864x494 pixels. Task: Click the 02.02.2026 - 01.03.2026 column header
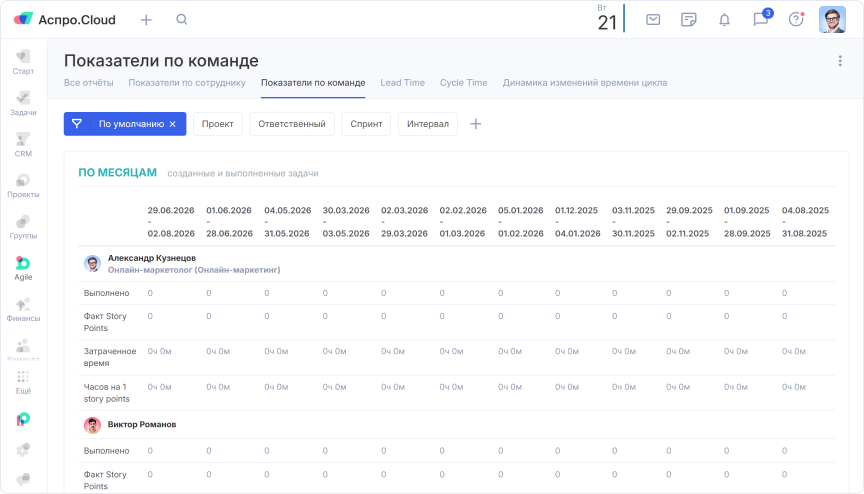coord(463,222)
